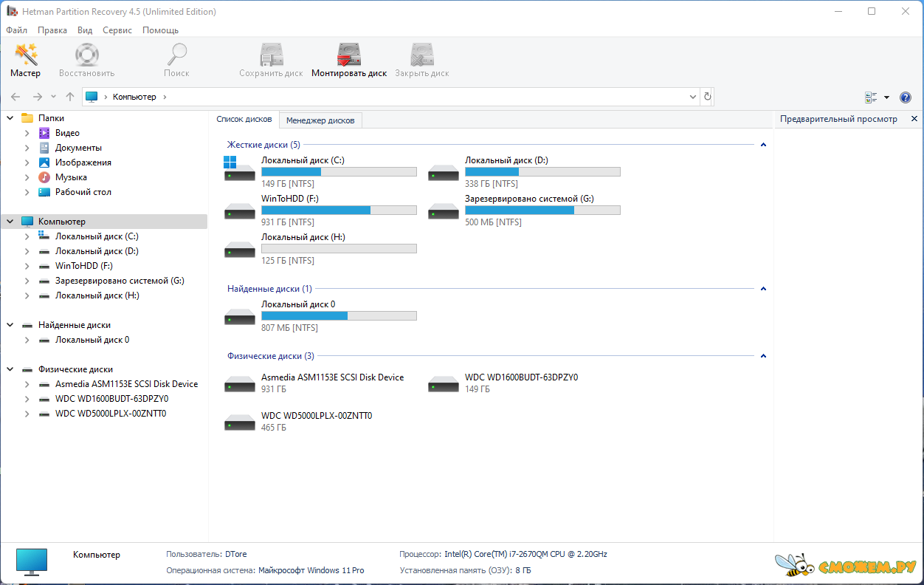Select Локальный диск (C:) drive icon in disk list
This screenshot has width=924, height=585.
coord(239,168)
